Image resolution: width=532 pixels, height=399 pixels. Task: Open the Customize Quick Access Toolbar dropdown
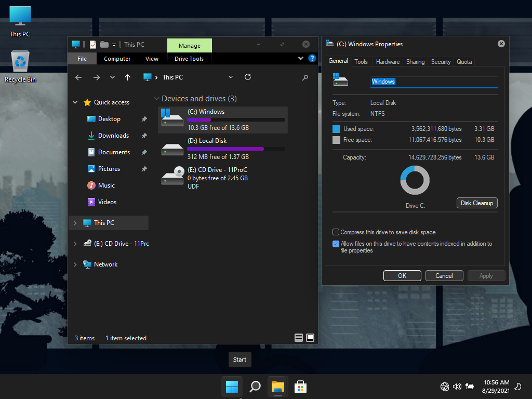pyautogui.click(x=114, y=45)
